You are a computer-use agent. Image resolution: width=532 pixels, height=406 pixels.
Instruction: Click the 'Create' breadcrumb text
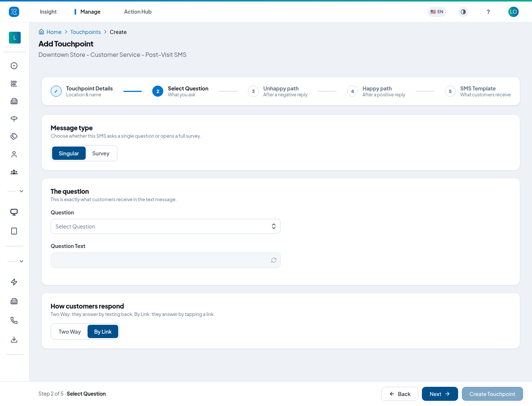(118, 32)
